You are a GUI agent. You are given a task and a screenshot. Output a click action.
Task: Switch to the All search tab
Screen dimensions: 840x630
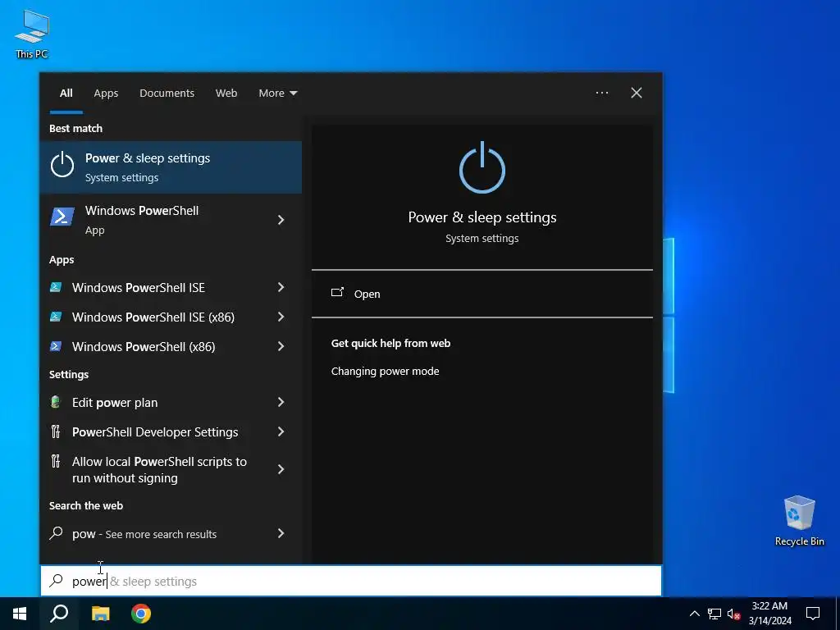pos(66,94)
